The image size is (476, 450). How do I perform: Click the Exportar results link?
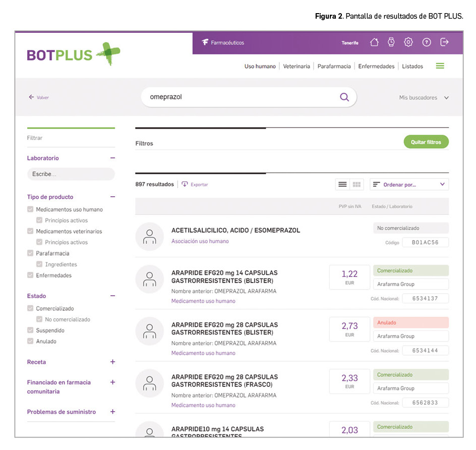(195, 185)
